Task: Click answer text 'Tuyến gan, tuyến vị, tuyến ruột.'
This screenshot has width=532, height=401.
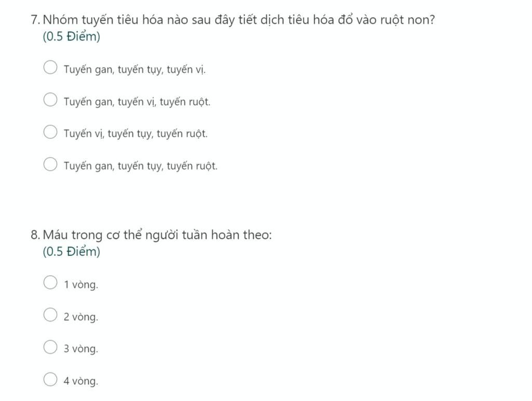Action: click(137, 102)
